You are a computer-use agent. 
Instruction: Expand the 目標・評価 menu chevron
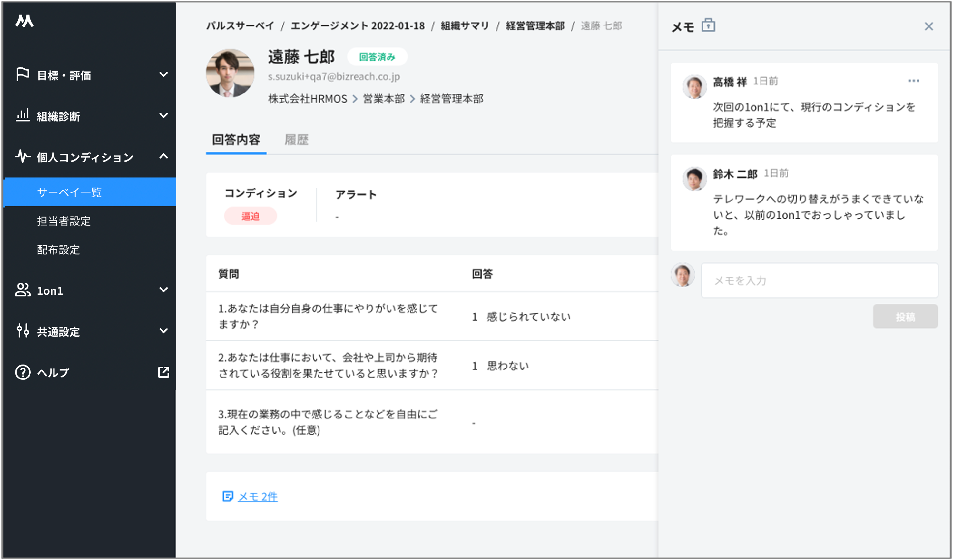(163, 74)
